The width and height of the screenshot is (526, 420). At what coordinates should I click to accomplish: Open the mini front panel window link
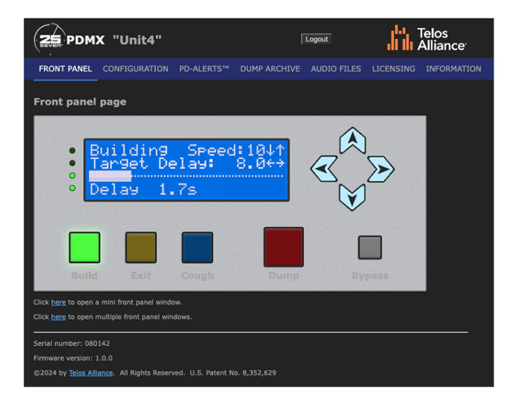[x=58, y=302]
